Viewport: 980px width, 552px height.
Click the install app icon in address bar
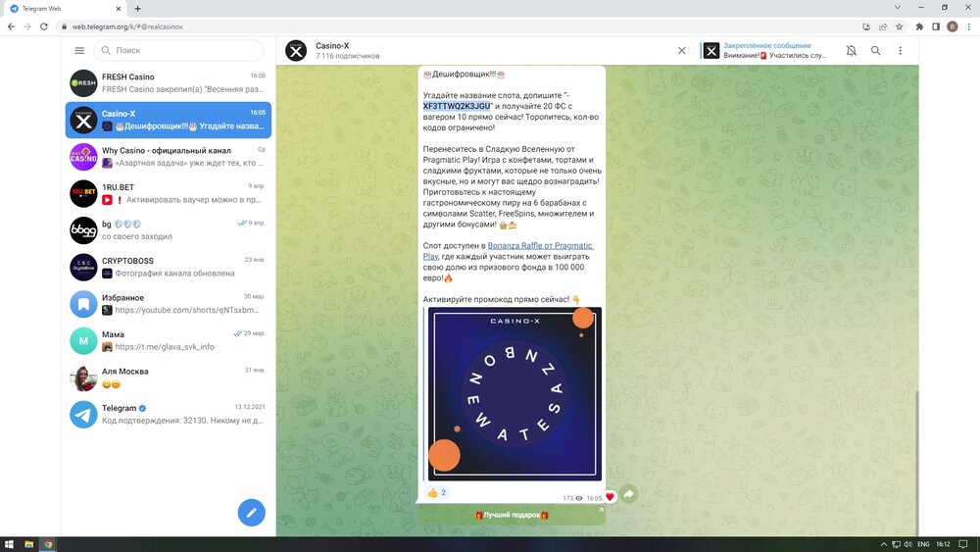tap(866, 26)
